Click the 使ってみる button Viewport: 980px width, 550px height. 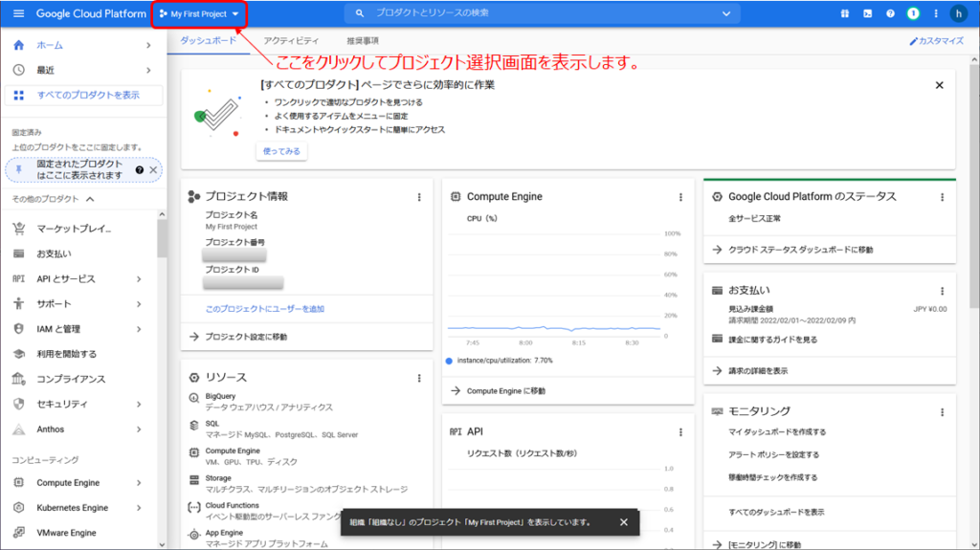pos(281,151)
